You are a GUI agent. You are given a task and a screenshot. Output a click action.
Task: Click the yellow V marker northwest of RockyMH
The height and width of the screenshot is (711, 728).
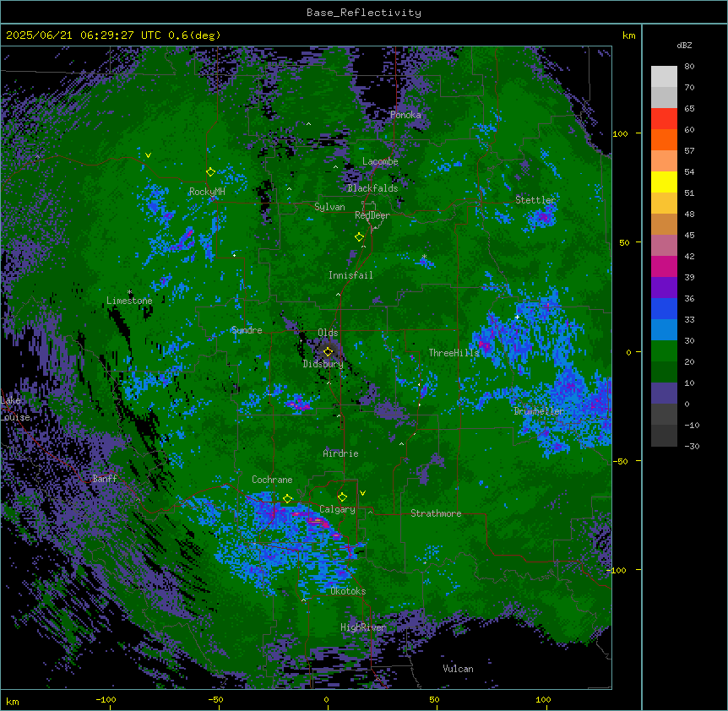coord(148,155)
